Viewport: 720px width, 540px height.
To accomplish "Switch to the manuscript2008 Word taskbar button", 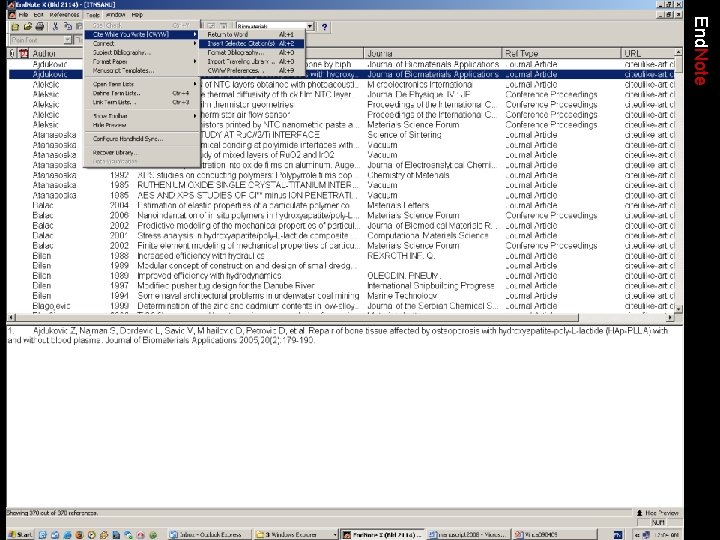I will (x=468, y=535).
